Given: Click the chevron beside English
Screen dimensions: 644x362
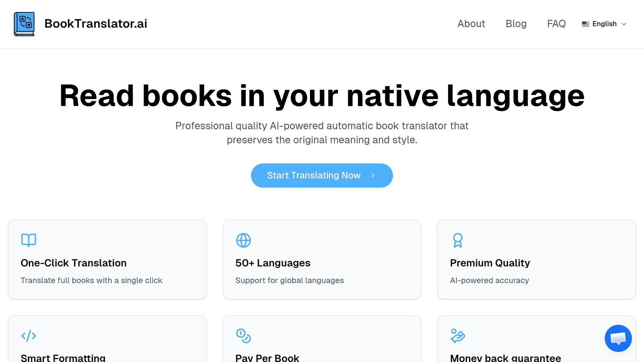Looking at the screenshot, I should [x=624, y=24].
